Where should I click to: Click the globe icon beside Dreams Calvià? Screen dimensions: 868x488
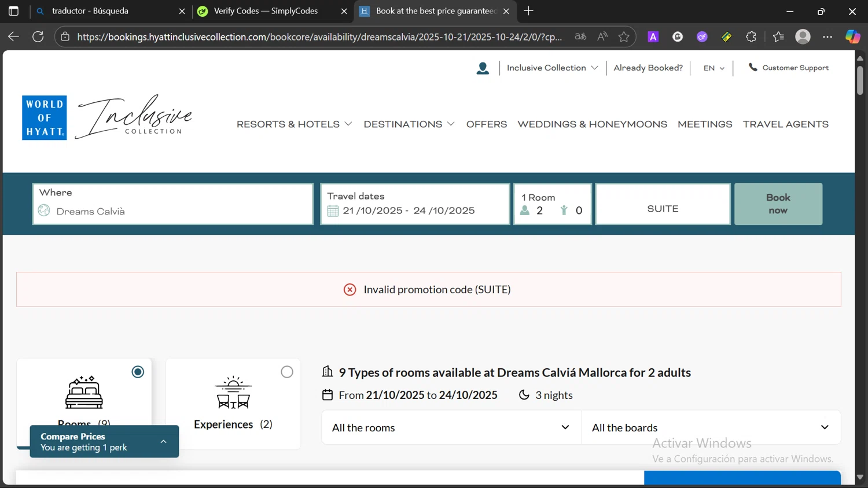[x=44, y=210]
